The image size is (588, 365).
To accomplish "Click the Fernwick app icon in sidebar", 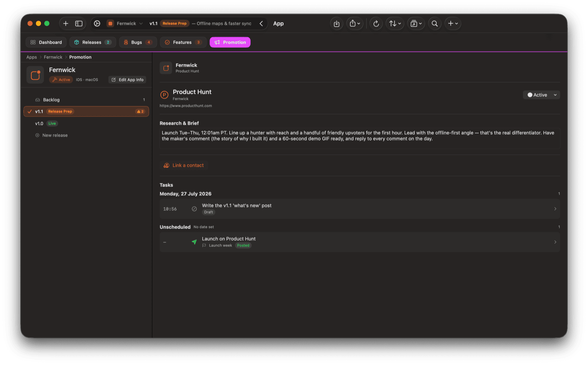I will (x=35, y=75).
